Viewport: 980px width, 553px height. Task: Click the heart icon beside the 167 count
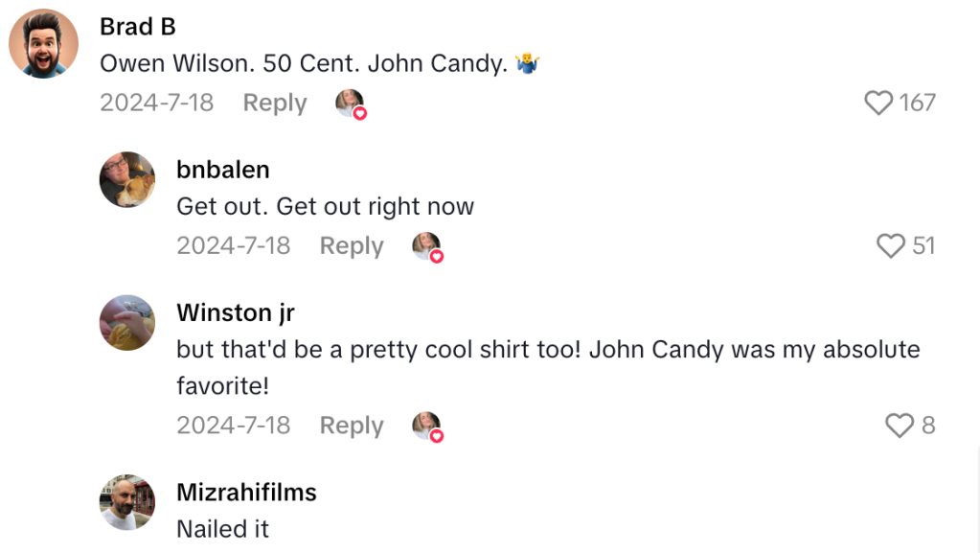pyautogui.click(x=877, y=102)
